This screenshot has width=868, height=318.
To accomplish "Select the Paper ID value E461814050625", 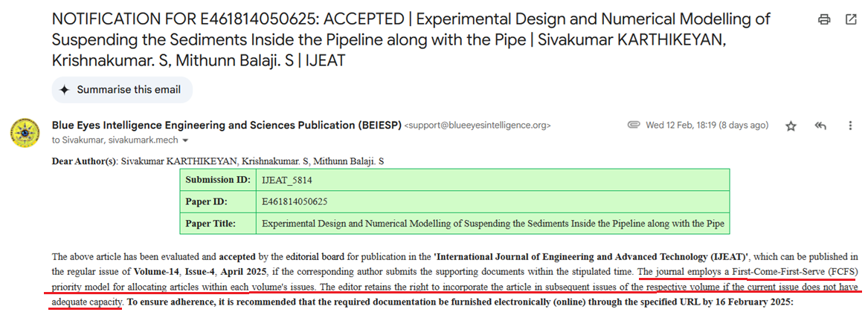I will (295, 202).
